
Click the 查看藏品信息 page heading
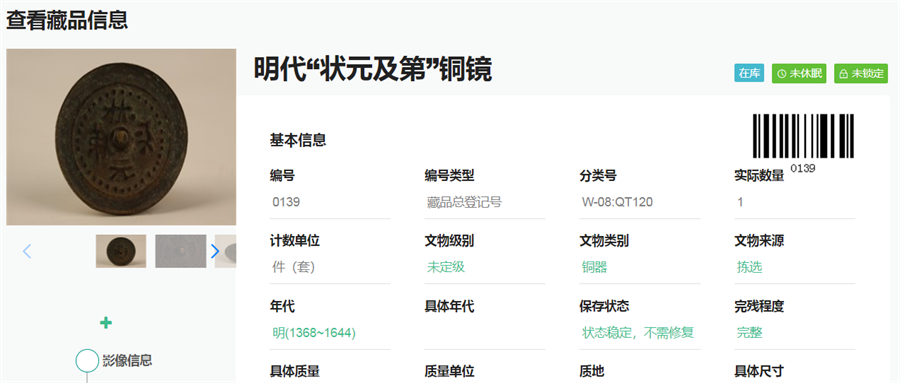point(67,20)
